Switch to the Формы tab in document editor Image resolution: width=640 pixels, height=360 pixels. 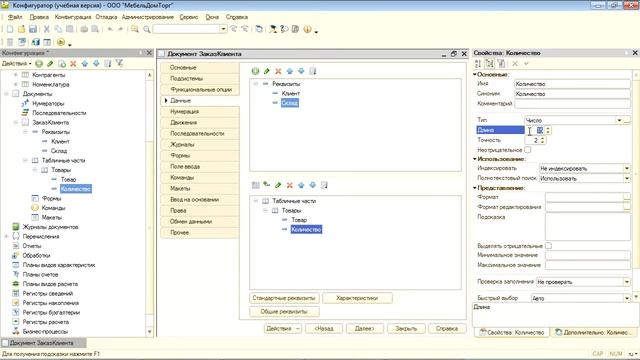coord(200,156)
